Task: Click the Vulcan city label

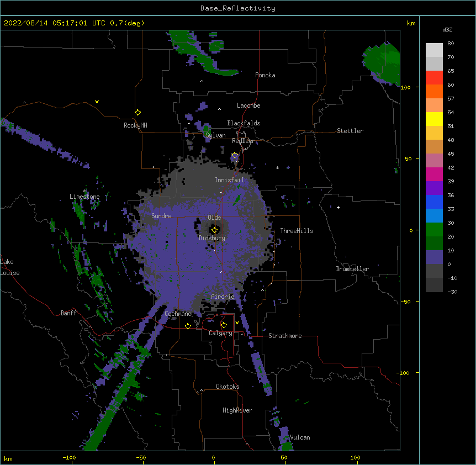Action: (300, 437)
